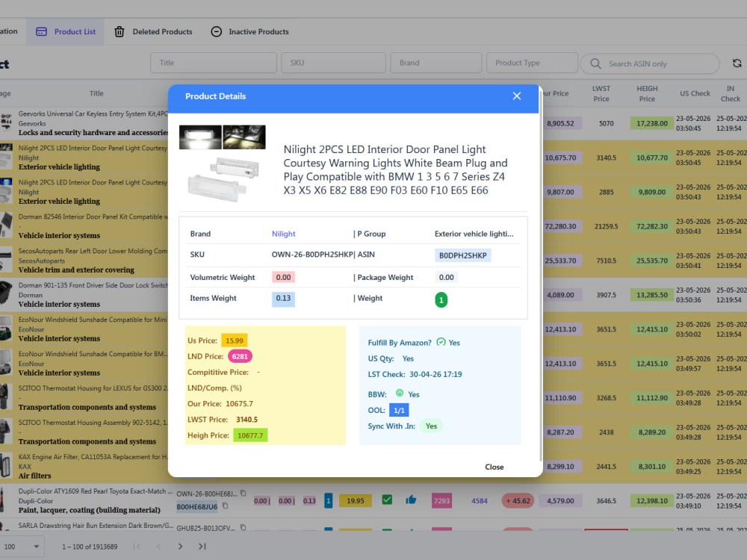Click the refresh icon beside search

(x=737, y=63)
